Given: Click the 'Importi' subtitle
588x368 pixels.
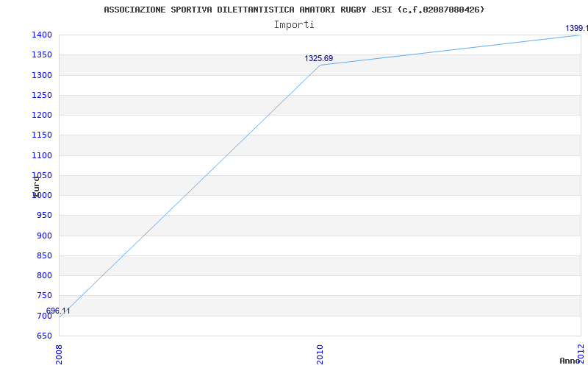Looking at the screenshot, I should 294,25.
